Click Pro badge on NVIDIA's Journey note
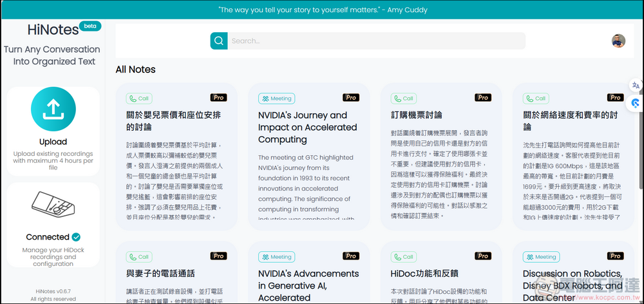 pyautogui.click(x=351, y=98)
